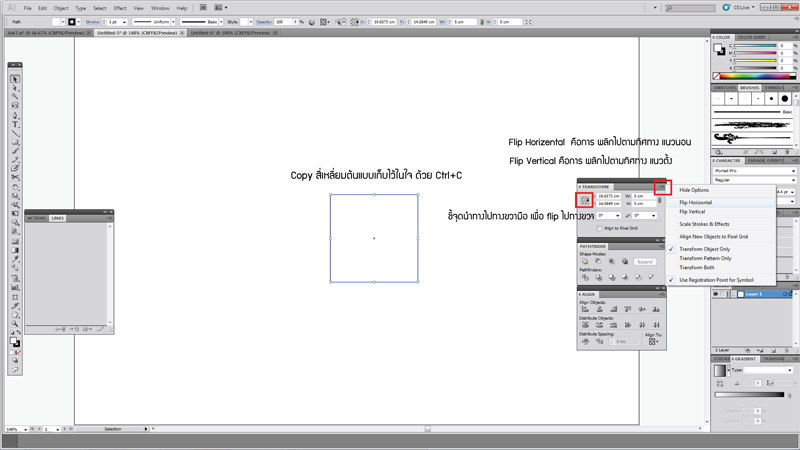The width and height of the screenshot is (800, 450).
Task: Click Pathfinder Crop icon
Action: [625, 278]
